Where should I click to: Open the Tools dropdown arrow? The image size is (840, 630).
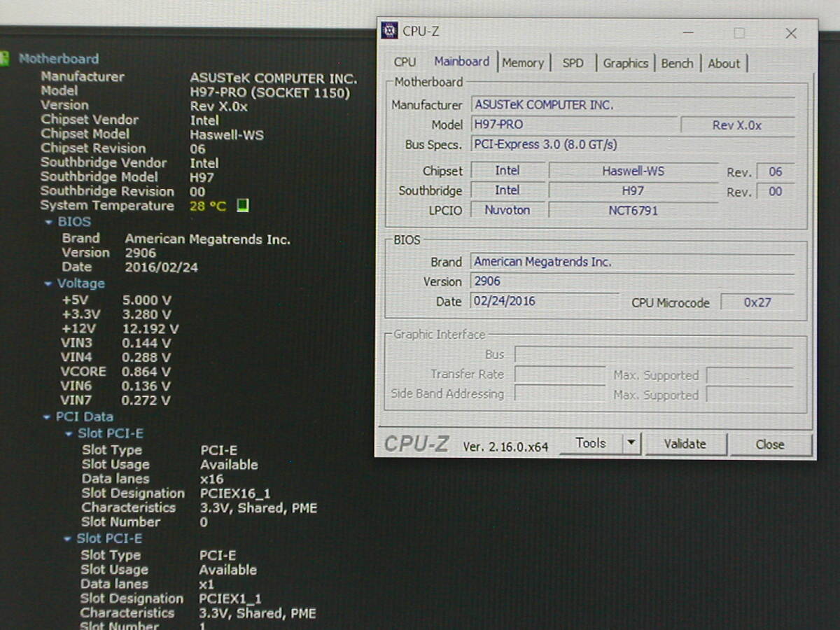tap(631, 443)
